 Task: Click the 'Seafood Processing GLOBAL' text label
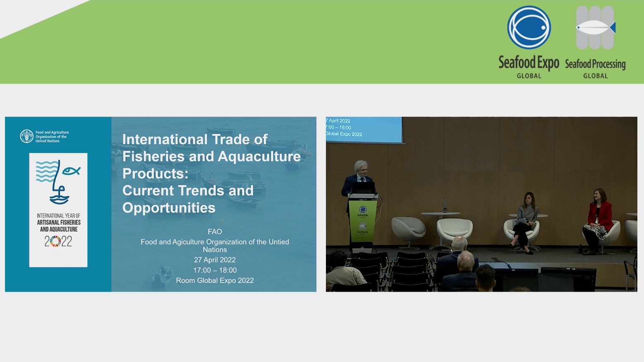pyautogui.click(x=595, y=68)
